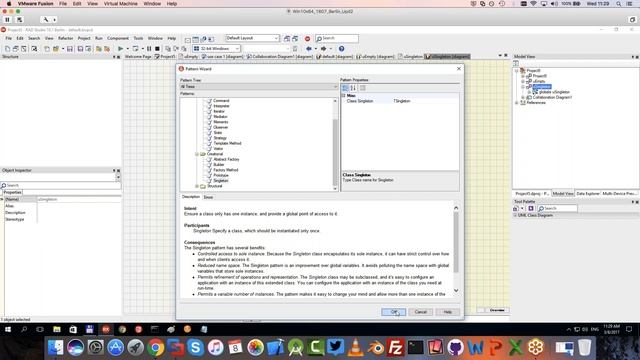Select the Command pattern

(221, 100)
